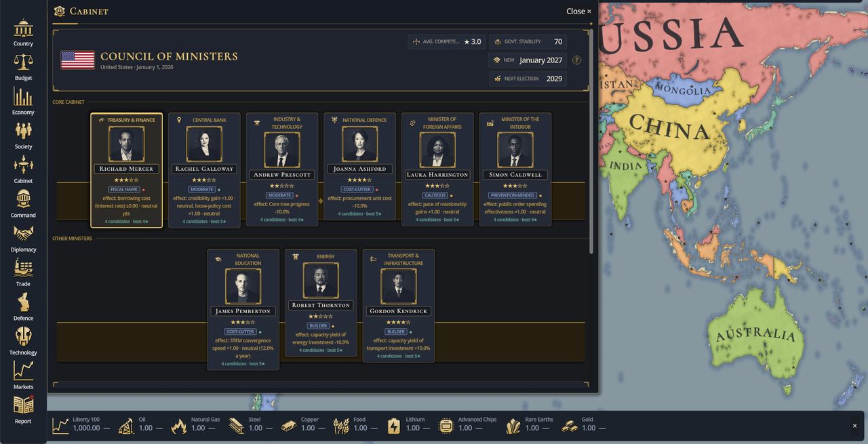
Task: Open the Cabinet sidebar icon
Action: pos(23,165)
